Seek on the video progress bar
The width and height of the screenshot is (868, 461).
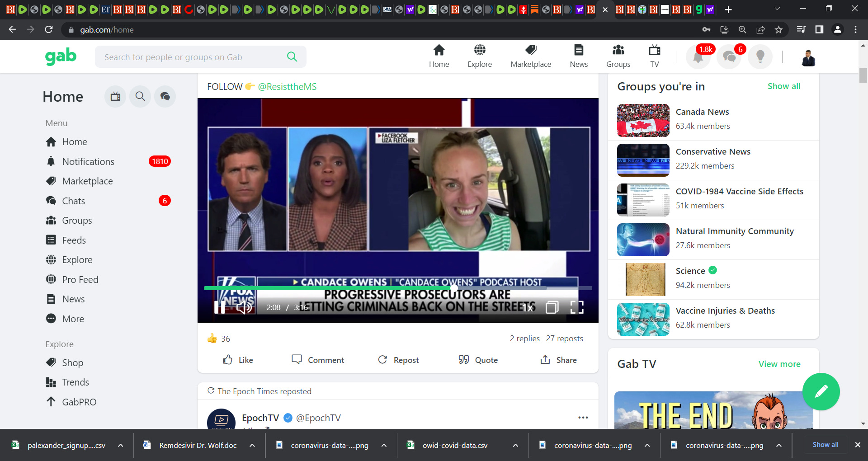(398, 288)
